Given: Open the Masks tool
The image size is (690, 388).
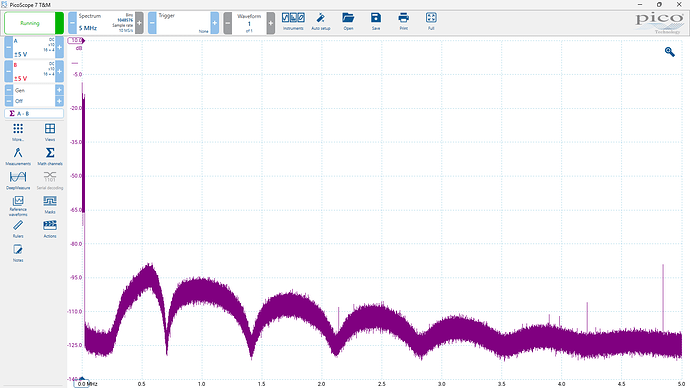Looking at the screenshot, I should [x=50, y=205].
